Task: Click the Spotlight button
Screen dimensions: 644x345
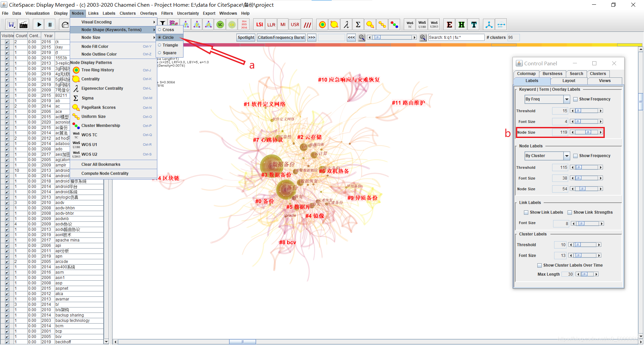Action: coord(246,38)
